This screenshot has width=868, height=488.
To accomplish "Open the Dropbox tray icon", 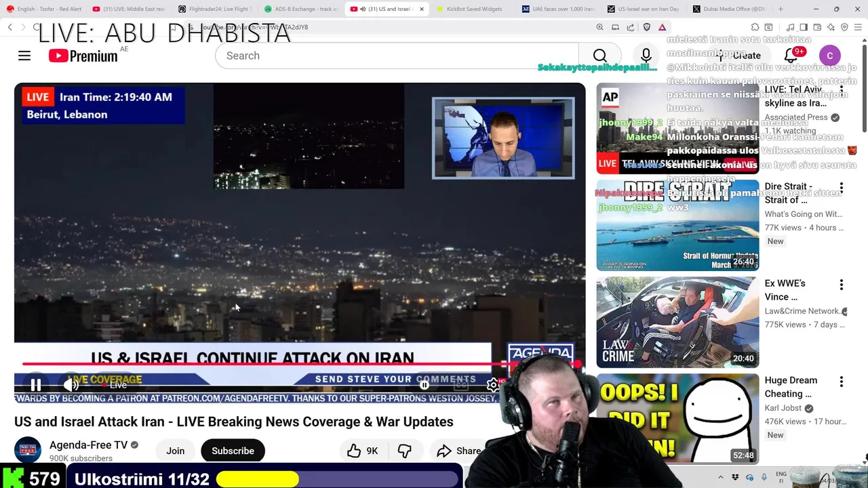I will 735,477.
